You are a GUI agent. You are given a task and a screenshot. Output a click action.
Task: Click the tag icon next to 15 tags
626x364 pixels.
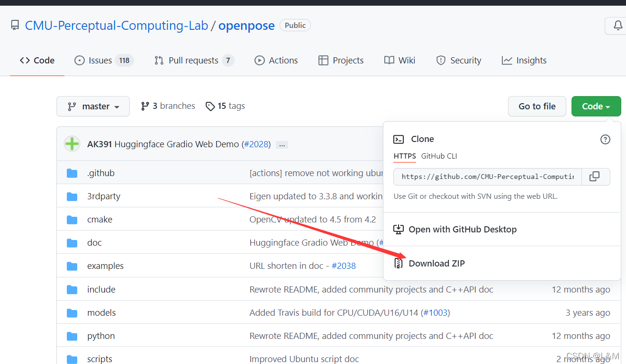click(x=210, y=106)
